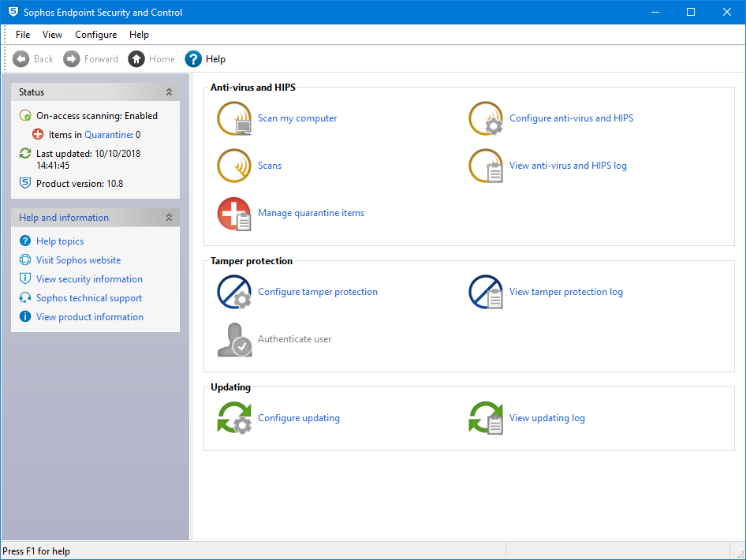The width and height of the screenshot is (746, 560).
Task: Click the Scan my computer icon
Action: (234, 119)
